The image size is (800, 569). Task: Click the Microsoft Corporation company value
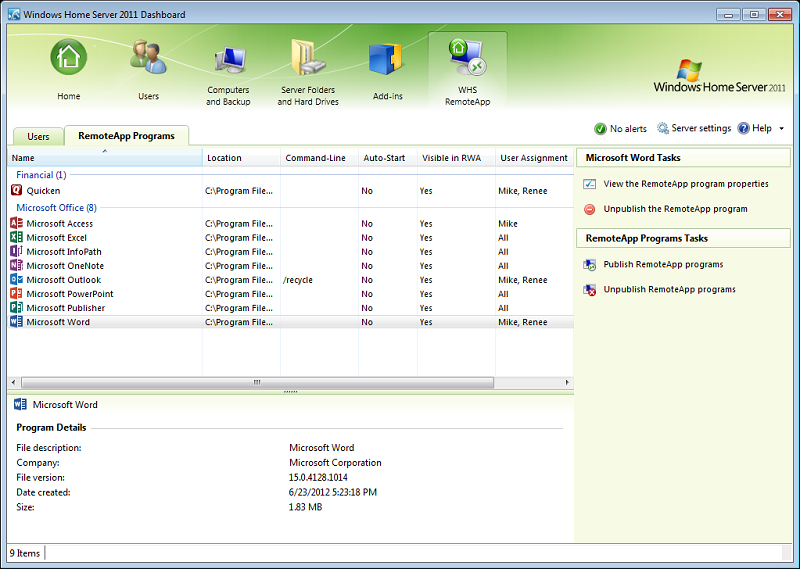pyautogui.click(x=335, y=462)
